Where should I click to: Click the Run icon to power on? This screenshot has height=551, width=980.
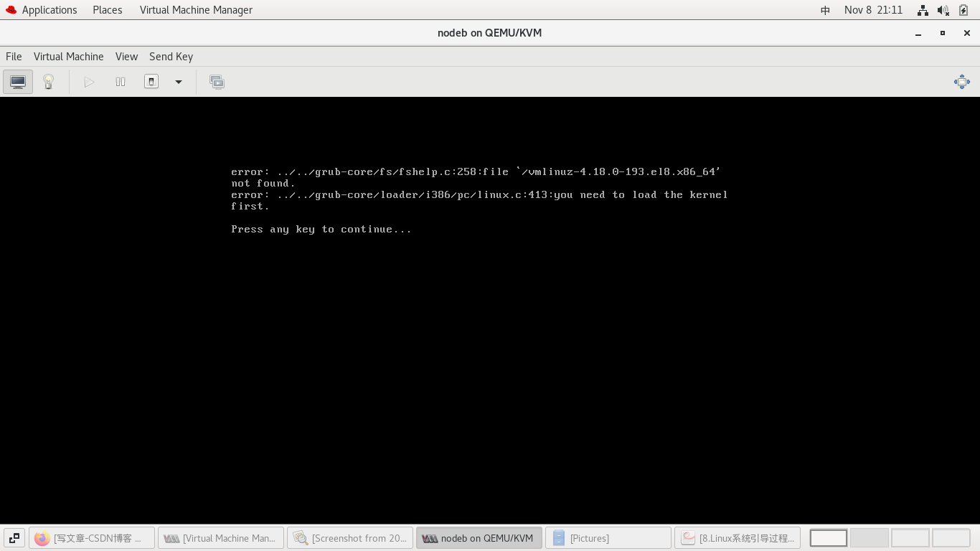89,81
